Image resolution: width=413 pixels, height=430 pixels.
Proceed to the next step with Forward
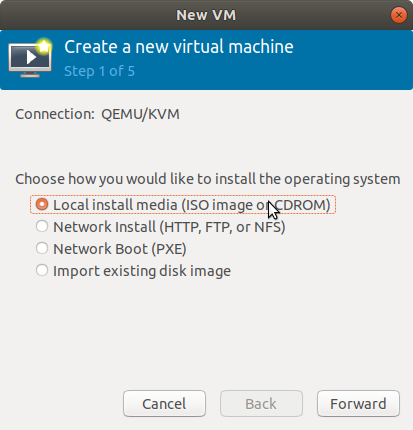358,404
